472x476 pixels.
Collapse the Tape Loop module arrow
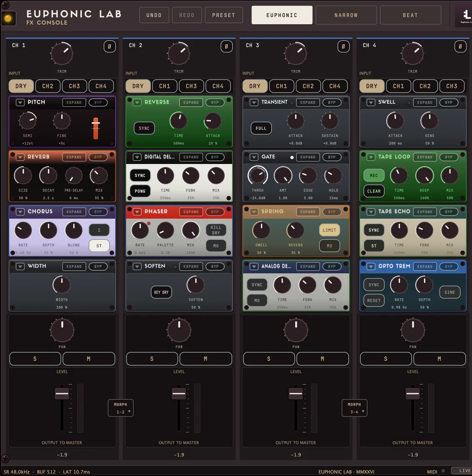pyautogui.click(x=371, y=157)
